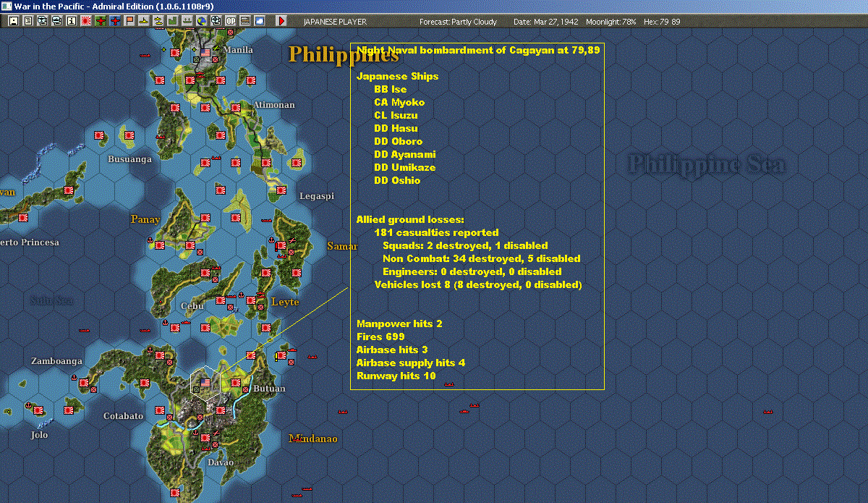The width and height of the screenshot is (868, 503).
Task: Click the Japanese rising sun flag icon
Action: (x=86, y=22)
